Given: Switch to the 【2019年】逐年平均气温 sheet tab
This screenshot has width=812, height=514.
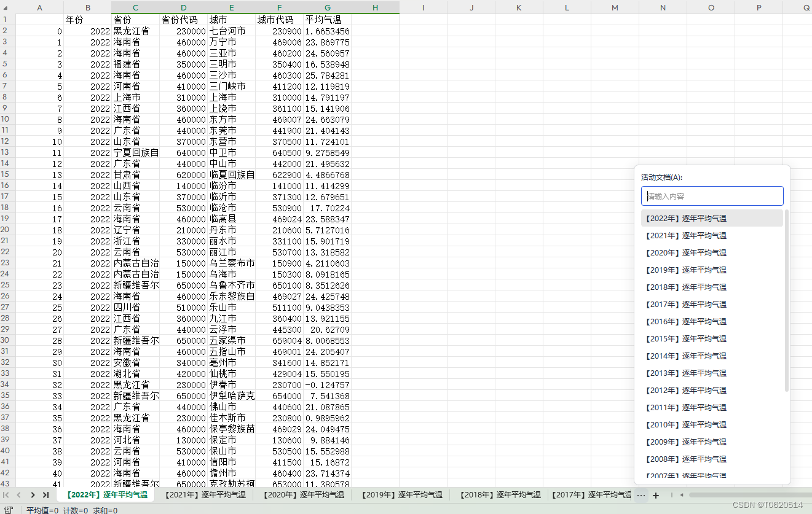Looking at the screenshot, I should tap(401, 495).
